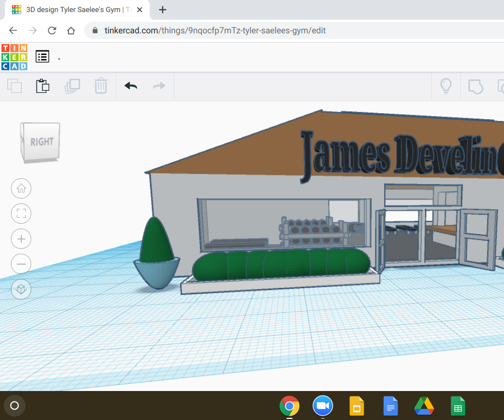This screenshot has height=420, width=504.
Task: Paste a shape from the clipboard
Action: point(43,86)
